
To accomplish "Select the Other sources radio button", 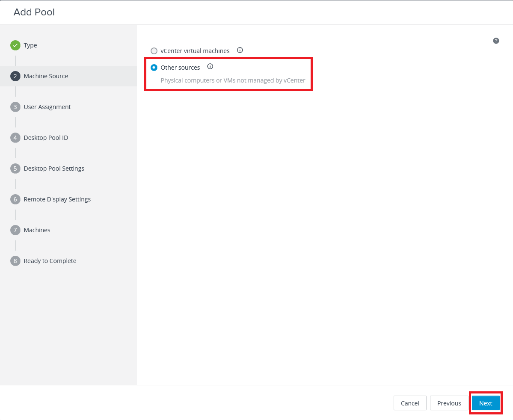I will pos(154,68).
